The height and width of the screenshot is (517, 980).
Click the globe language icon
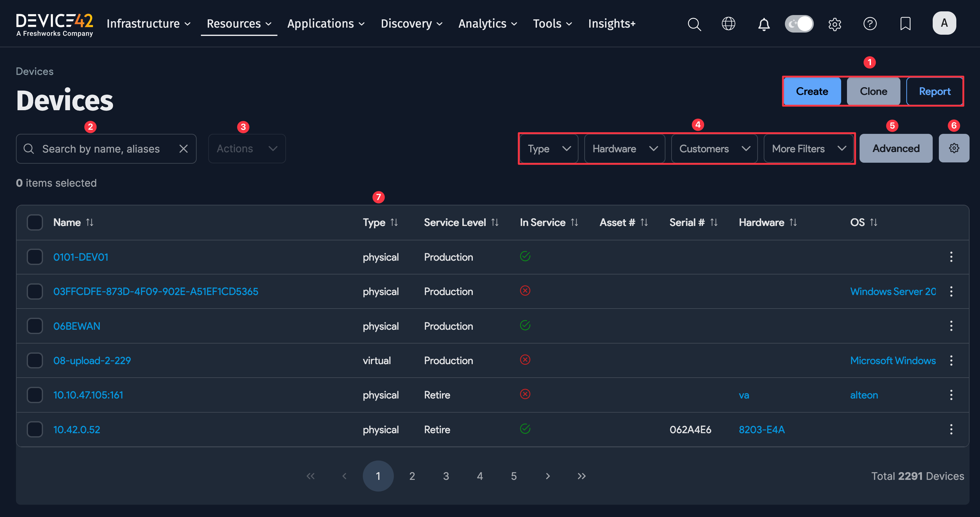click(728, 24)
